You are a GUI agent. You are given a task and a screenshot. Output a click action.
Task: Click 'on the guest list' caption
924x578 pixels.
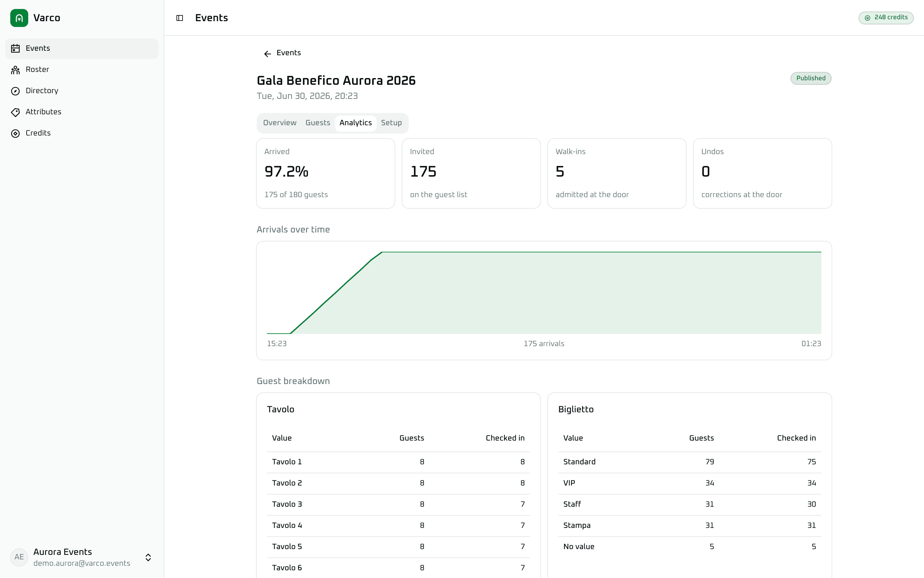[438, 195]
